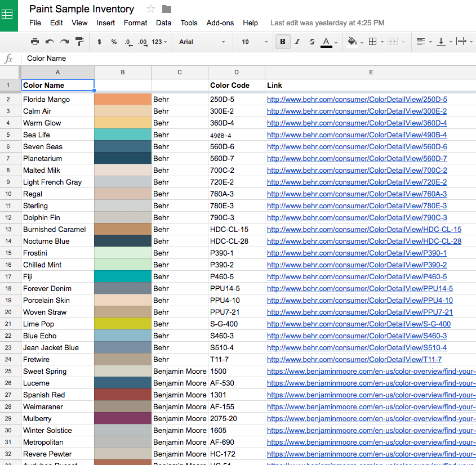
Task: Select the Light French Gray cell
Action: coord(57,182)
